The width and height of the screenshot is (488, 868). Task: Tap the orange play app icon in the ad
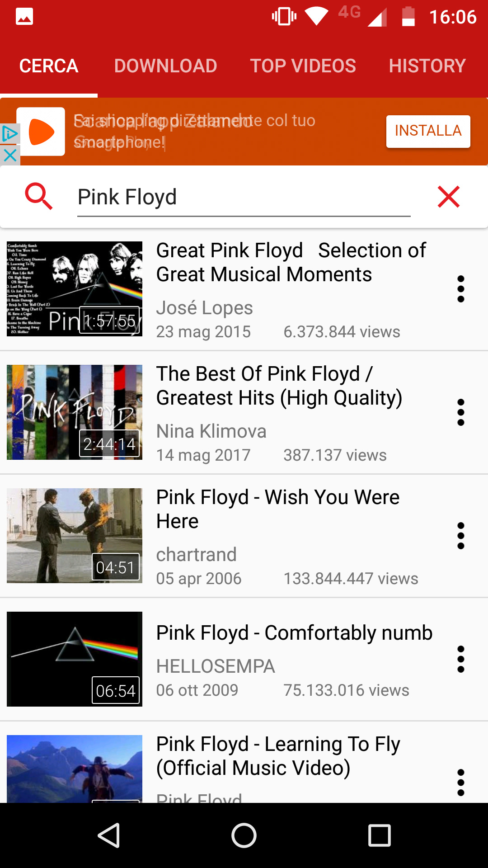coord(41,132)
